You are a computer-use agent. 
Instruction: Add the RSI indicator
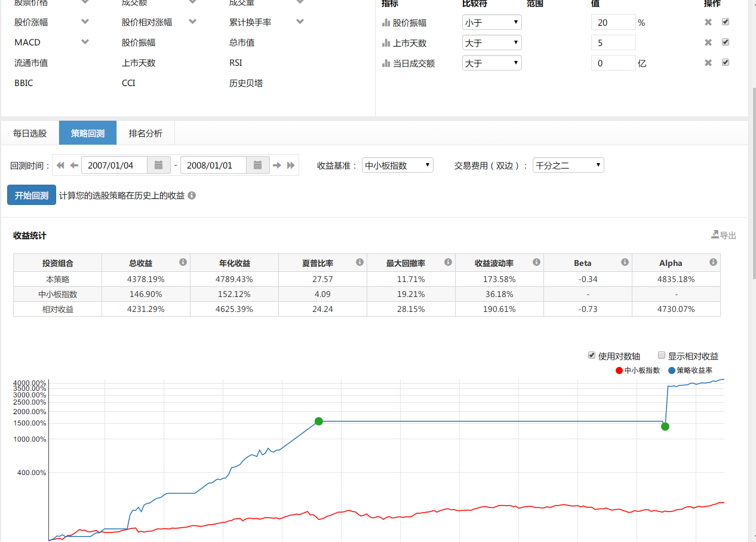tap(235, 63)
